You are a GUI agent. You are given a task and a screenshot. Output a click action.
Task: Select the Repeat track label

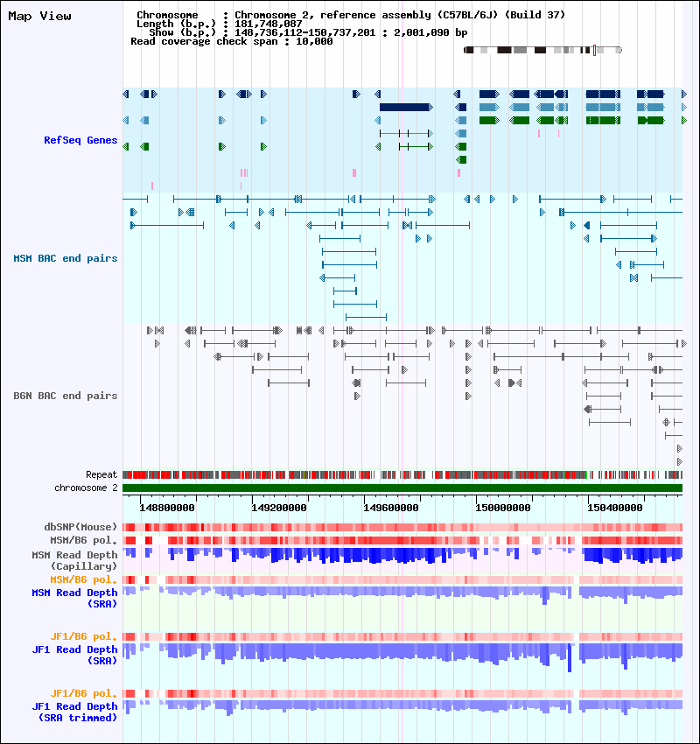(101, 474)
